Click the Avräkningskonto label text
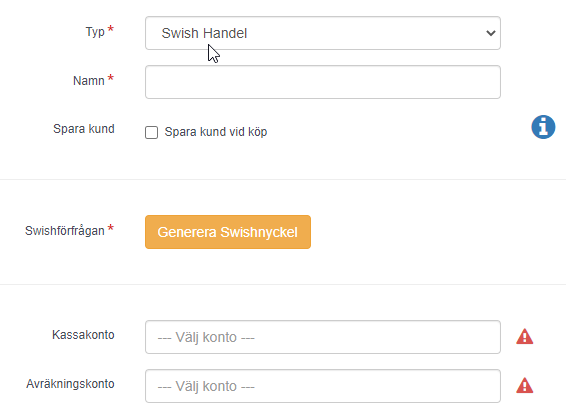The width and height of the screenshot is (566, 408). (70, 384)
